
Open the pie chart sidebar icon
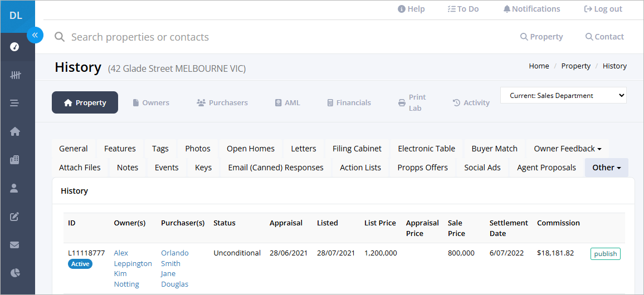[15, 273]
